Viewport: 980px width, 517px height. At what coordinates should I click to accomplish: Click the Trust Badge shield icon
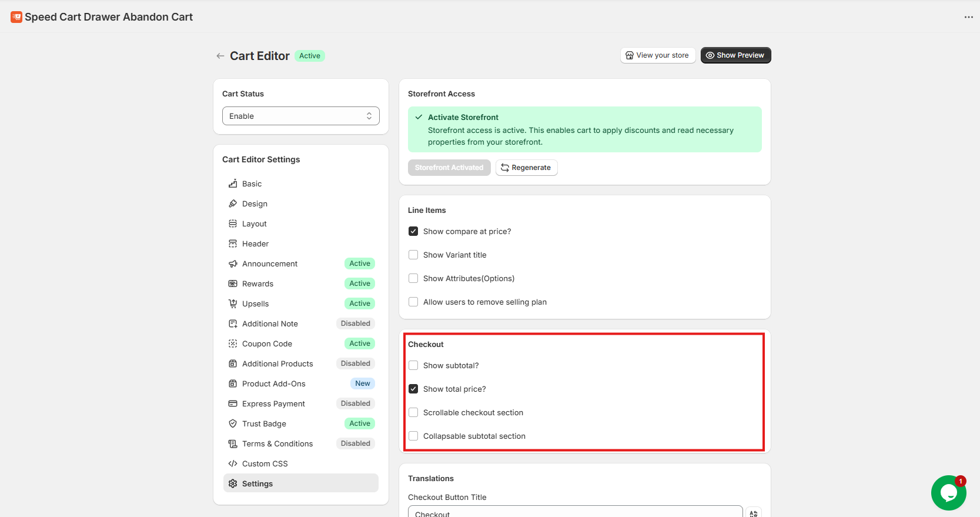(x=233, y=423)
